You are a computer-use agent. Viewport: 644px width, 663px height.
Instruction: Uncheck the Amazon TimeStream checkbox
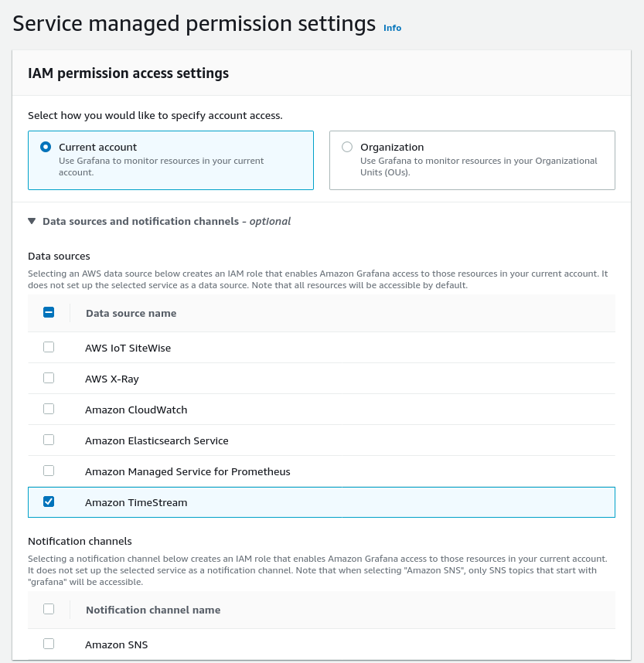[x=49, y=502]
